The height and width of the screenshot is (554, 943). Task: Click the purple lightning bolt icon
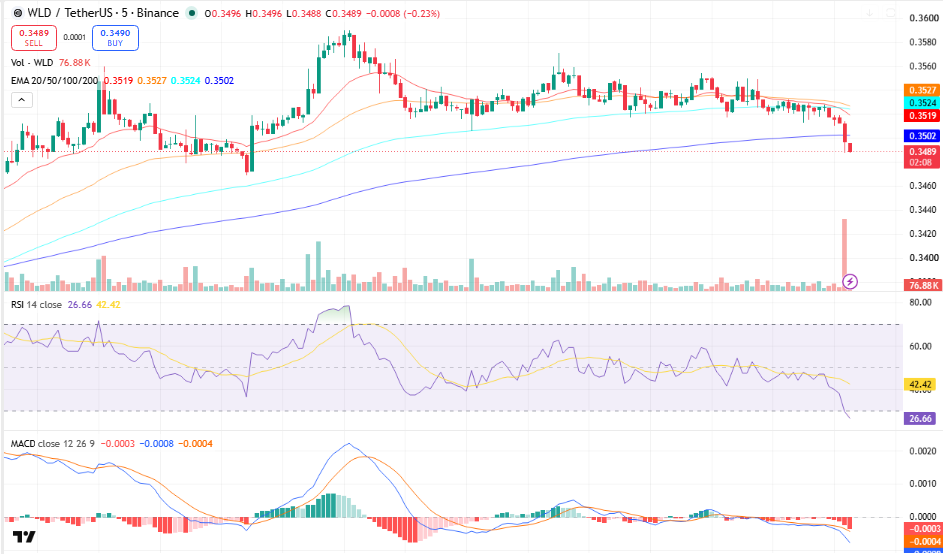click(850, 282)
